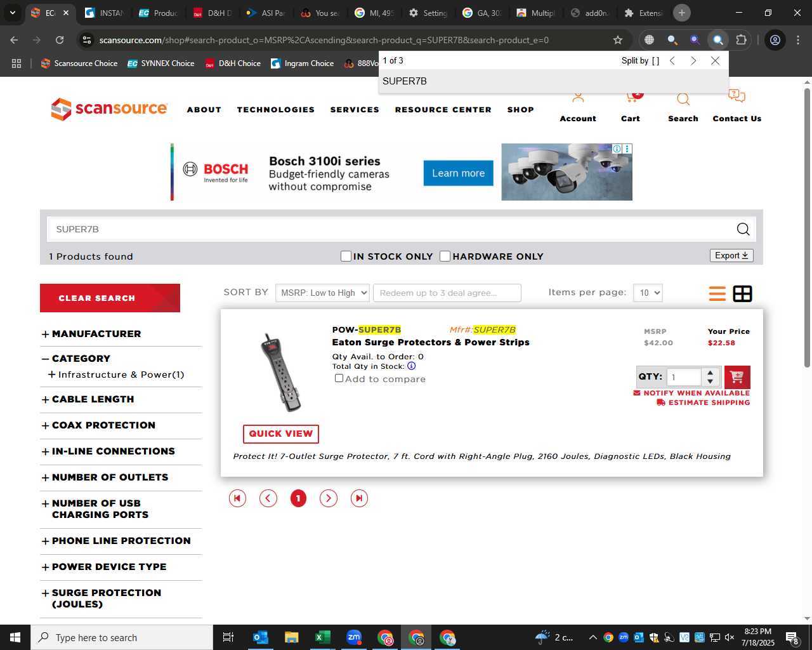Open the Items per page dropdown
812x650 pixels.
[x=648, y=293]
